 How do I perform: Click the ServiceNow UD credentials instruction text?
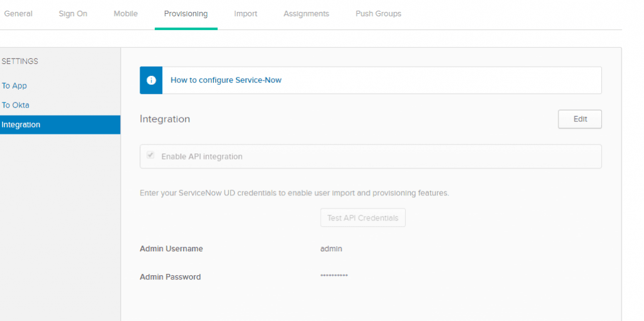[x=294, y=193]
